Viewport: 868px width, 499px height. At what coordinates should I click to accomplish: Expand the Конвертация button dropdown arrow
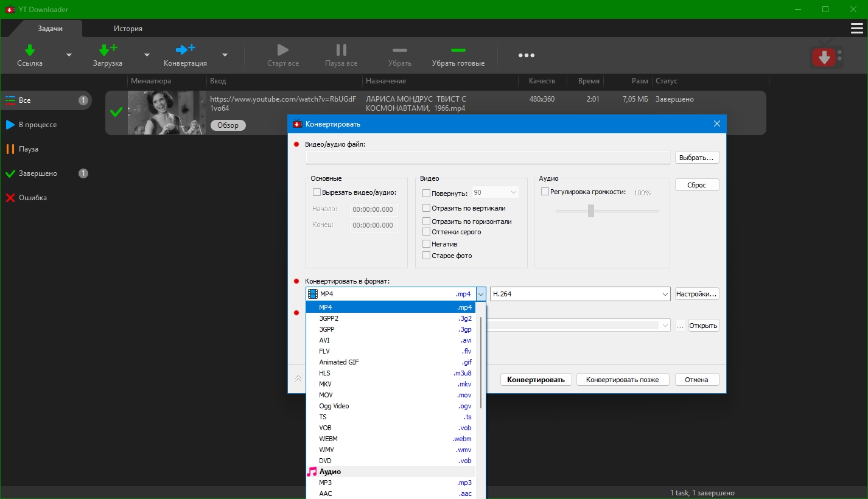pyautogui.click(x=225, y=55)
